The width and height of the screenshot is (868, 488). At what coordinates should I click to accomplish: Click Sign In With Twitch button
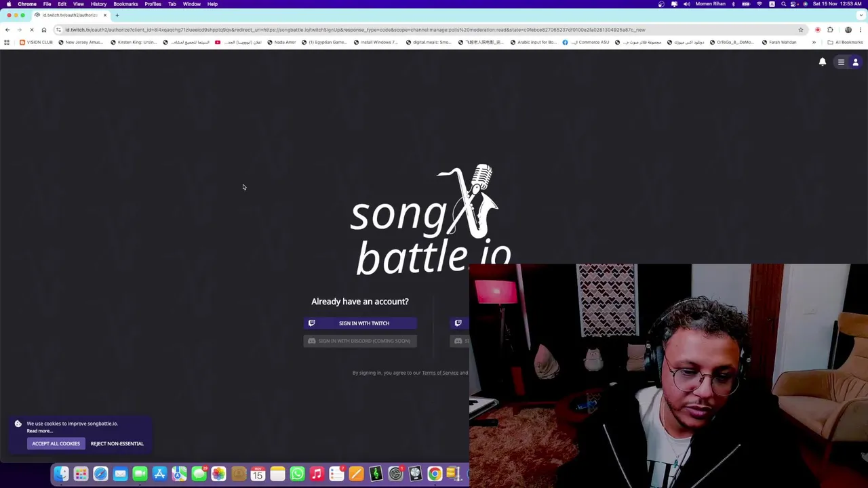(360, 323)
